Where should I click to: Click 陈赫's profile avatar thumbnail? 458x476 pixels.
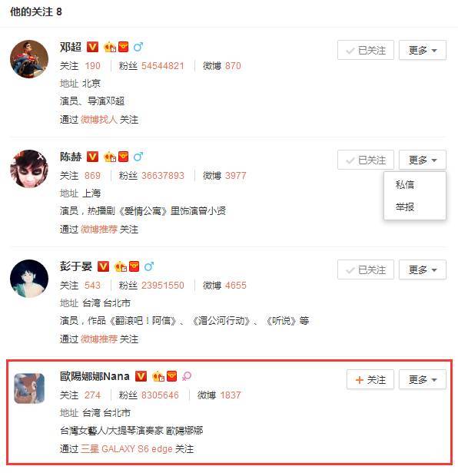tap(29, 169)
